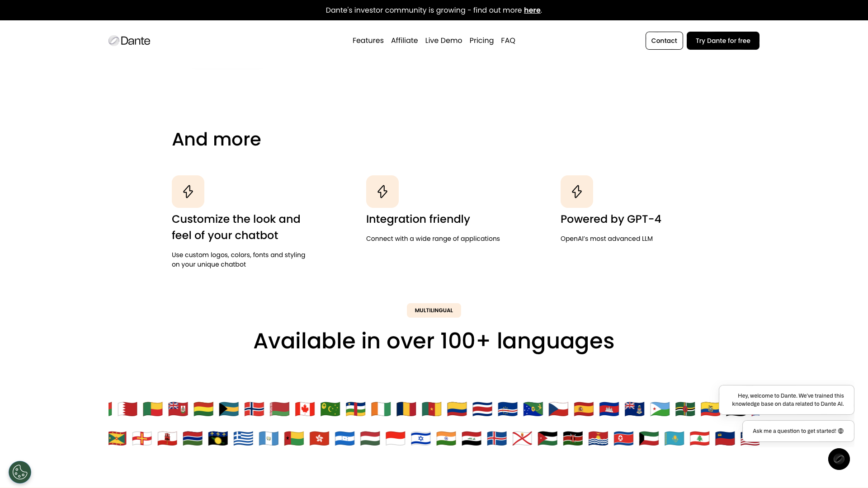This screenshot has height=488, width=868.
Task: Click the Iceland flag
Action: 496,438
